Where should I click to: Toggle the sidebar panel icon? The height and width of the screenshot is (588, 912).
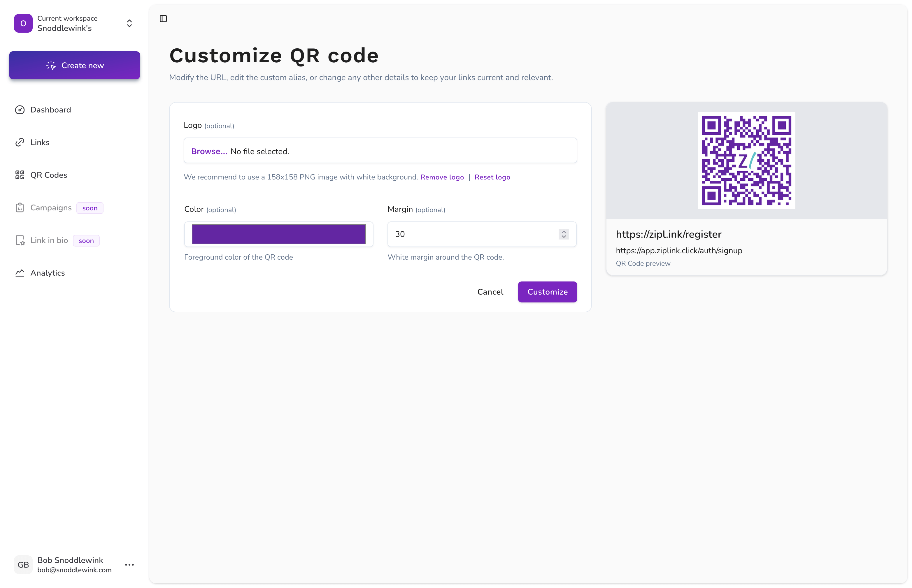[163, 19]
